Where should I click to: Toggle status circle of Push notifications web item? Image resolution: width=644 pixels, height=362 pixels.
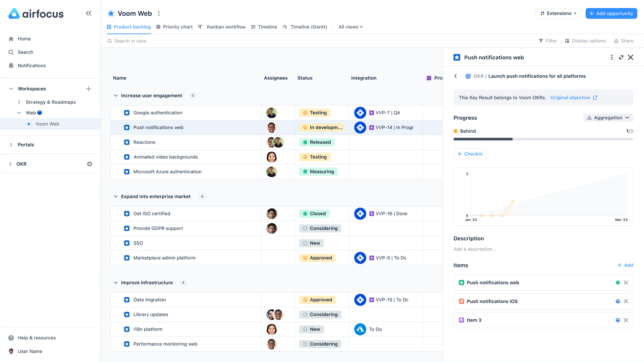[x=618, y=283]
